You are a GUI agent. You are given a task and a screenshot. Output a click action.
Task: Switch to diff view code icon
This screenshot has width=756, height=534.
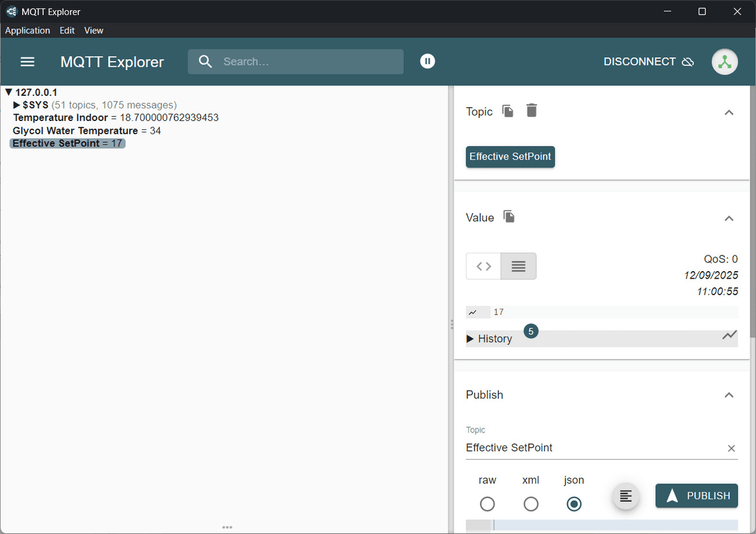pyautogui.click(x=483, y=266)
